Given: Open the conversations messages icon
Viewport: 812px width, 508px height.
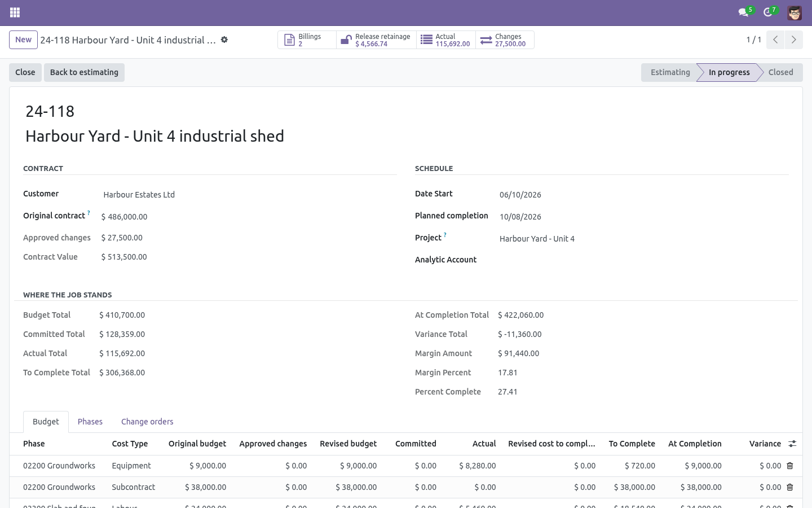Looking at the screenshot, I should (x=743, y=12).
